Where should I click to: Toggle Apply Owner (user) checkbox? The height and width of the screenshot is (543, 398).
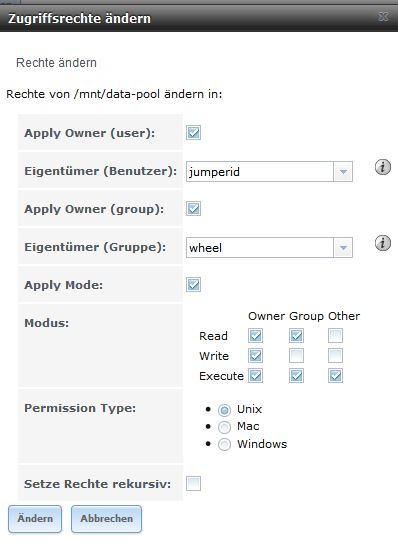point(193,133)
